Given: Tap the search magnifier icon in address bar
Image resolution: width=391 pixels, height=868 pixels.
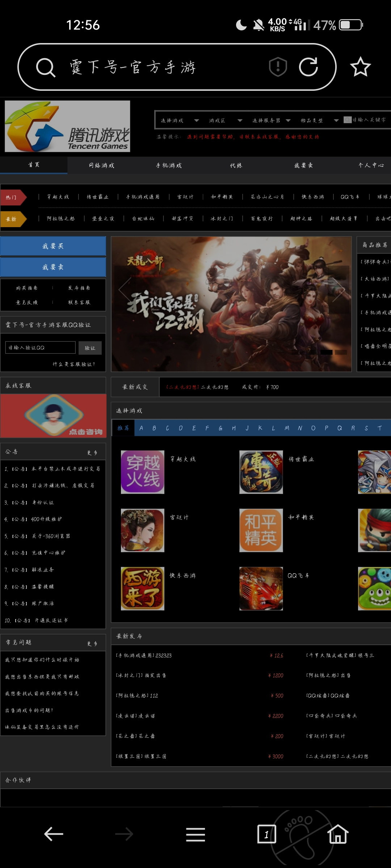Looking at the screenshot, I should pos(46,67).
